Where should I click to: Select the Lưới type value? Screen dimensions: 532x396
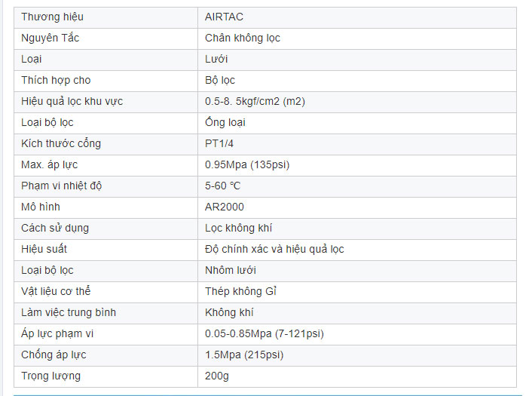(216, 59)
